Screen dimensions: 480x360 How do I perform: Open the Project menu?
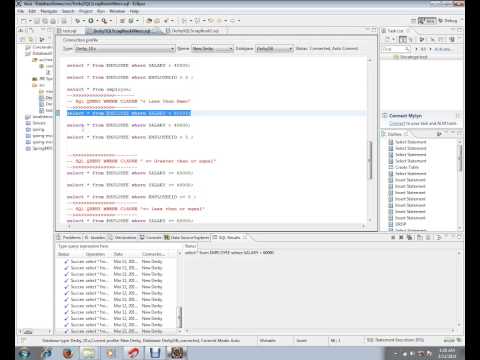(86, 11)
